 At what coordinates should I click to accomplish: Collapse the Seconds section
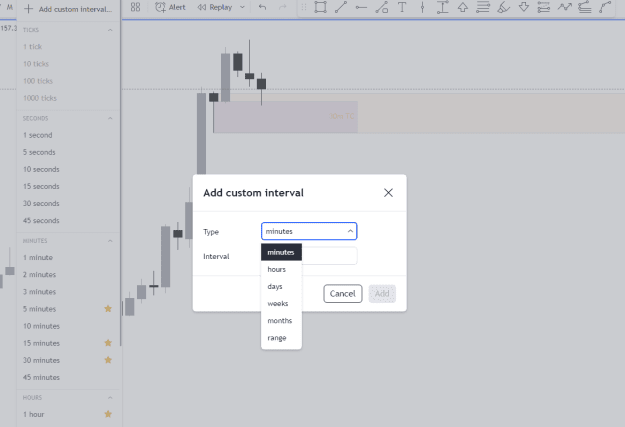point(110,118)
